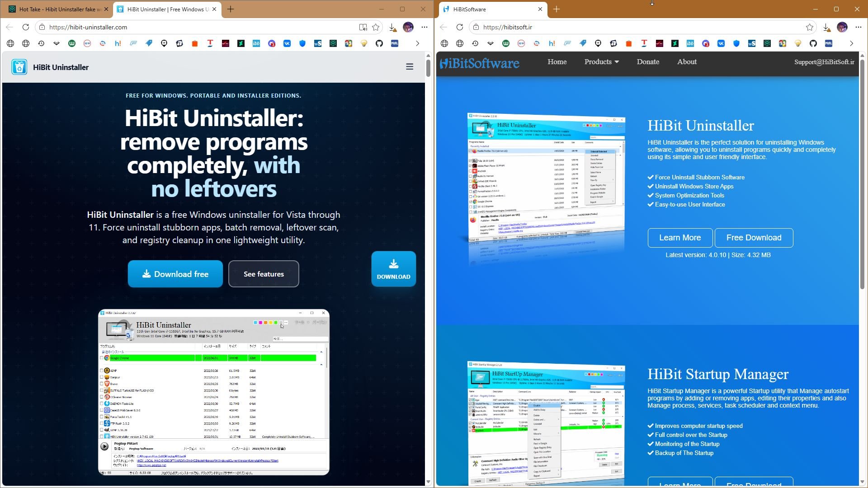Open the GitHub bookmark in the hibit-uninstaller.com window

click(379, 43)
